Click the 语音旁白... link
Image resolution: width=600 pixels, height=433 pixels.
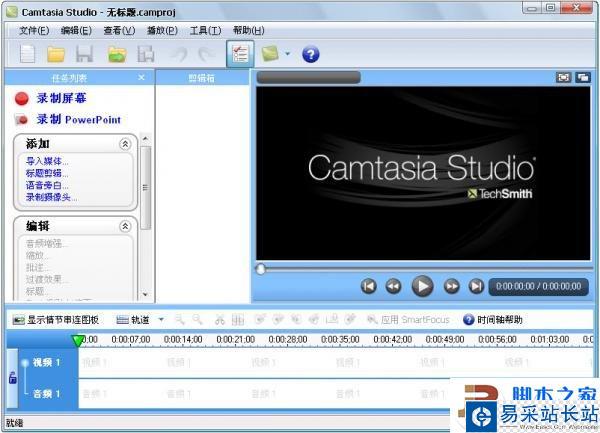point(47,186)
